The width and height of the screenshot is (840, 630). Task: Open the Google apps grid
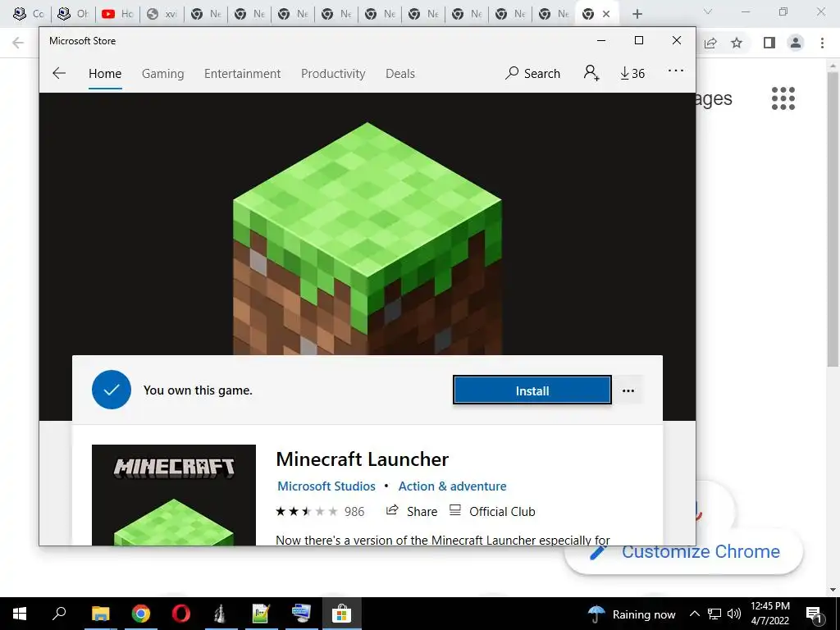783,98
